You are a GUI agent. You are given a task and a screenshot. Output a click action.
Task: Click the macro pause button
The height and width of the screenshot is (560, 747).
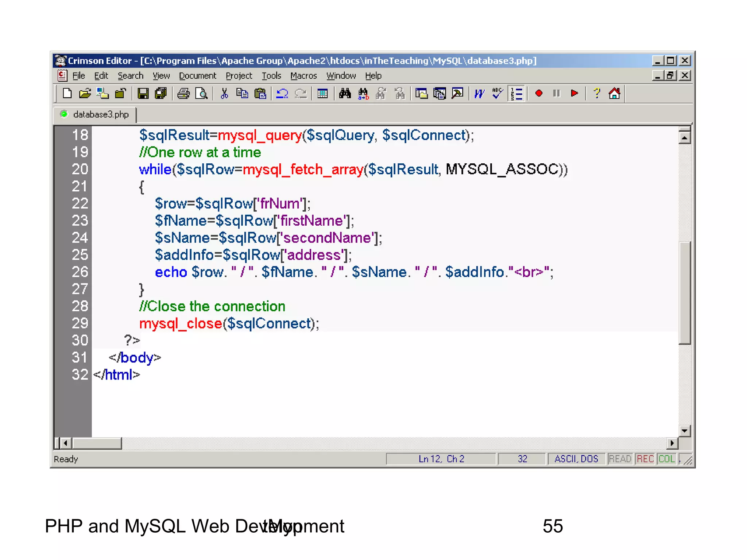(556, 94)
